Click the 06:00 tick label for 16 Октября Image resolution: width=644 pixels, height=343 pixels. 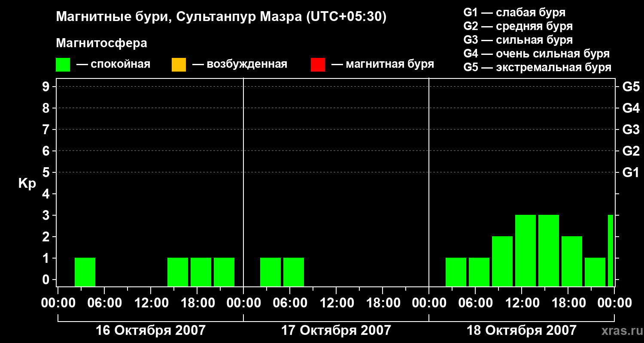(x=104, y=303)
